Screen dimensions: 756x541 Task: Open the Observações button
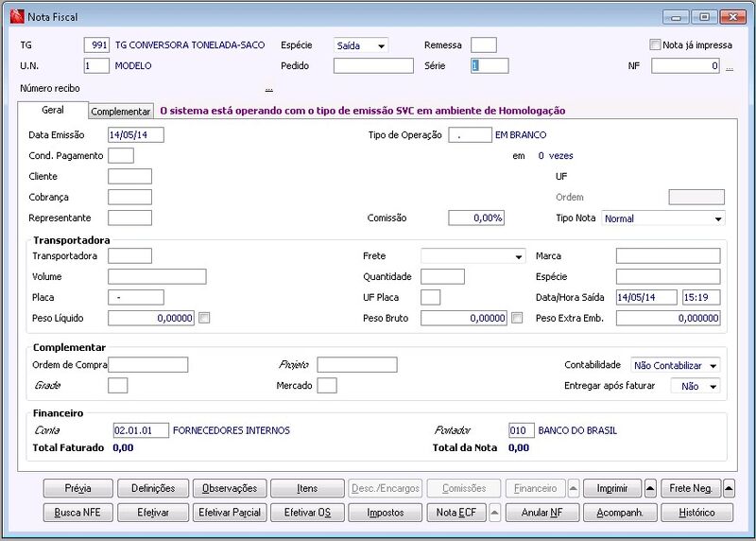coord(230,488)
